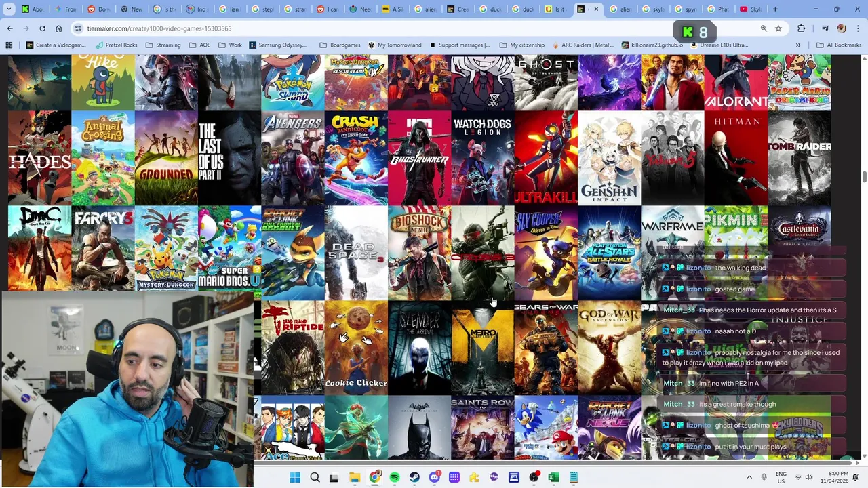
Task: Open the ENG US language switcher
Action: (x=781, y=478)
